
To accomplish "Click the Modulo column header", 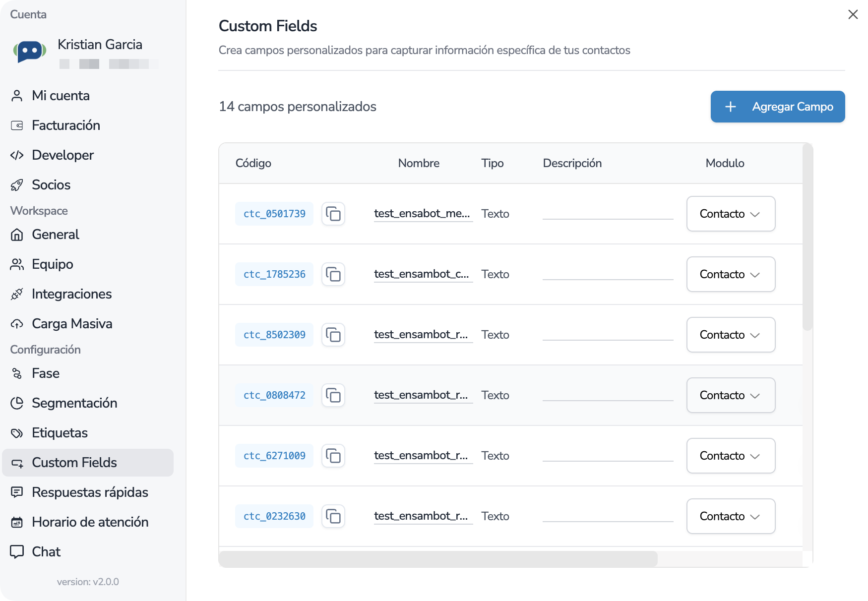I will (725, 163).
